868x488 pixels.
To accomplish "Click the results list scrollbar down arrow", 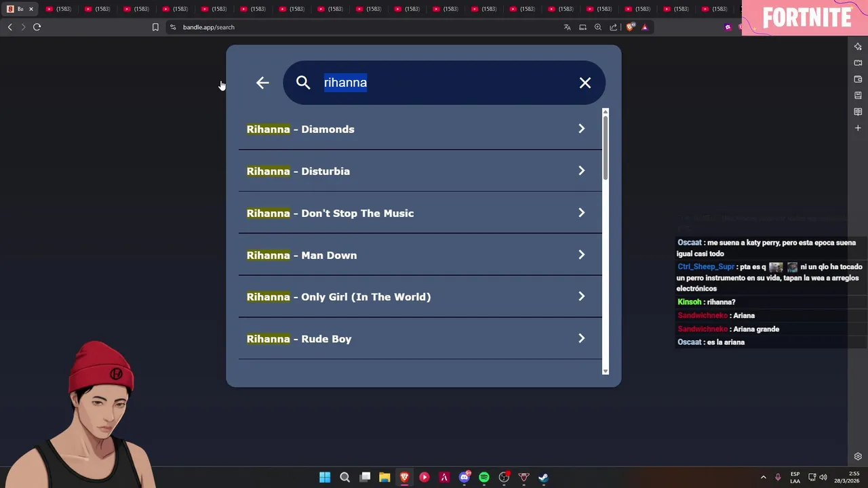I will [x=606, y=371].
